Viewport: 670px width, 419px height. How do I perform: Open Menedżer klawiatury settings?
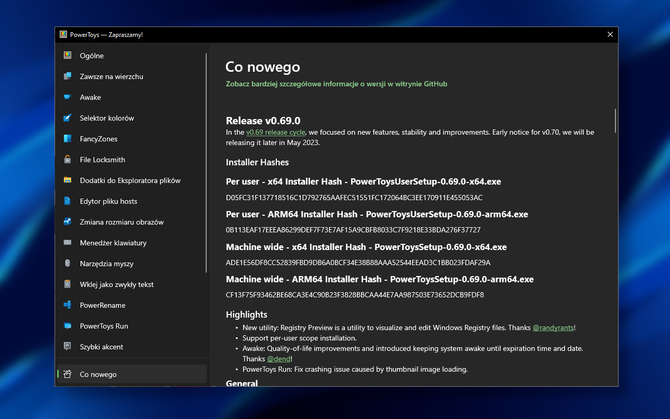114,243
